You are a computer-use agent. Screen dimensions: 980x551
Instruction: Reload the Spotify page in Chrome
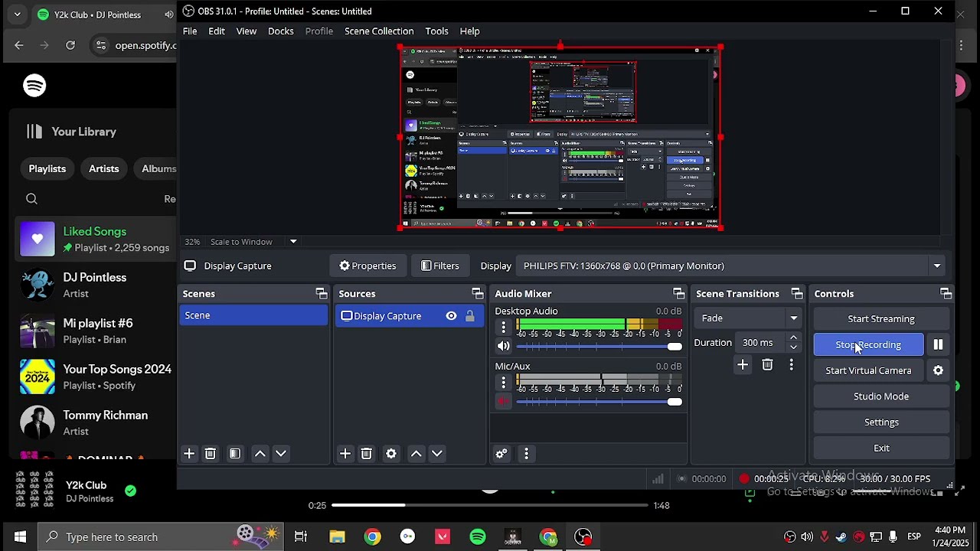coord(70,45)
